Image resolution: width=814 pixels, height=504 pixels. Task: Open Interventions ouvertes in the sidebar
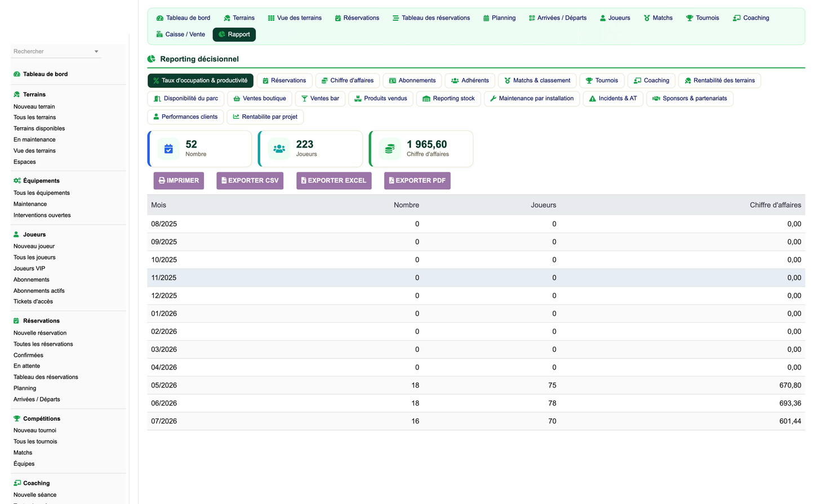coord(42,216)
